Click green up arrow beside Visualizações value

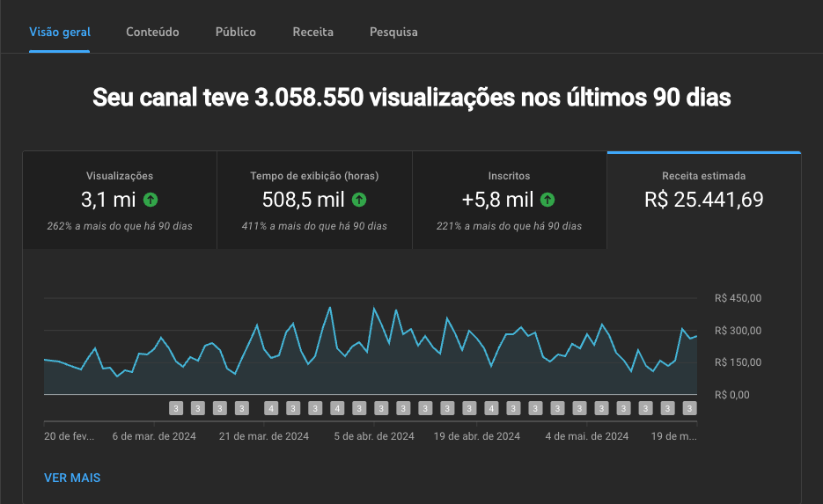point(151,200)
